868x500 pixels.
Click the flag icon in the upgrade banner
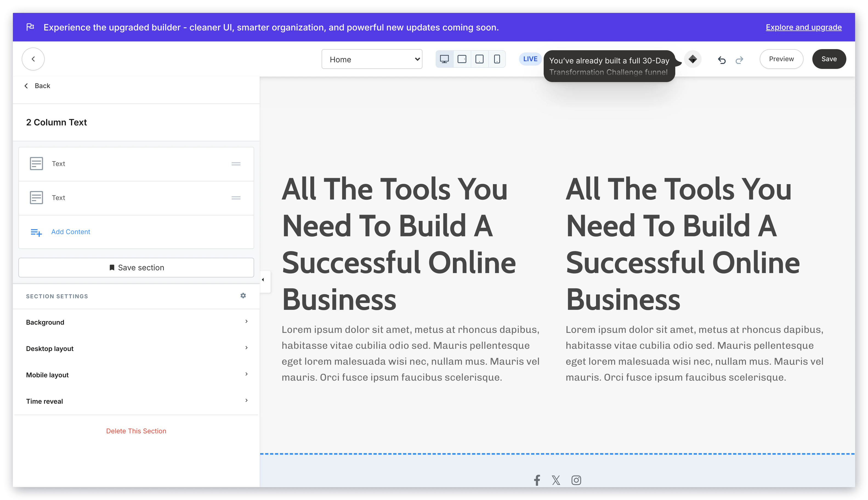30,27
